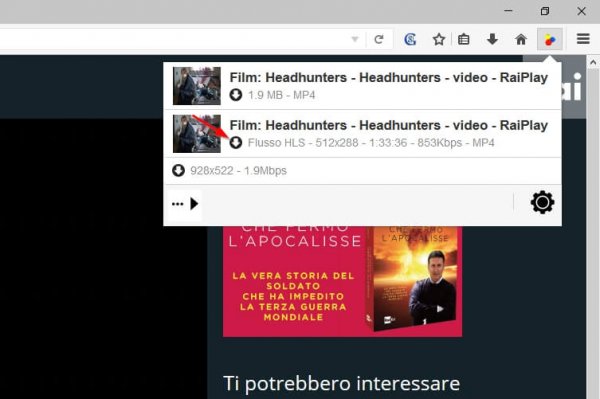Open the Video DownloadHelper toolbar icon

[550, 39]
